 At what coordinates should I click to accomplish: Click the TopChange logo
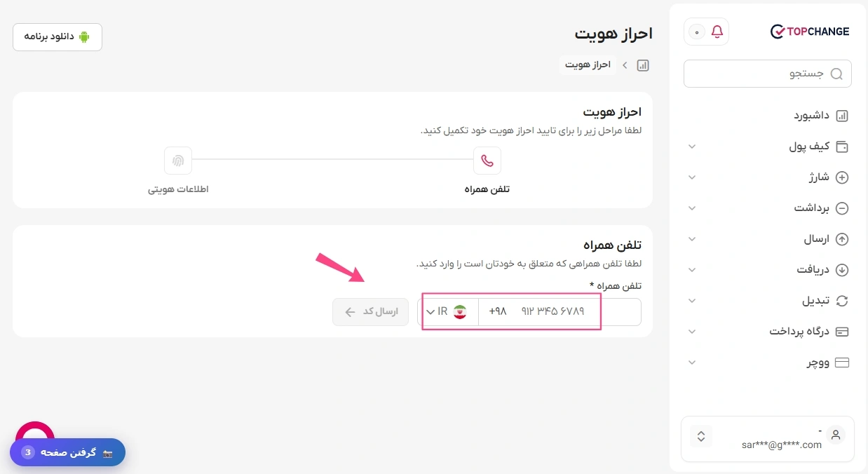[810, 32]
